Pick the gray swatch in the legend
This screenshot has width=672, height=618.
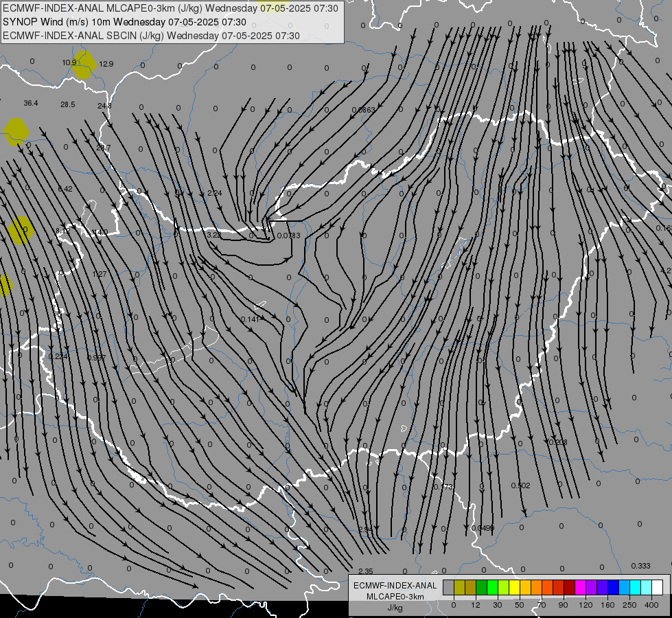tap(448, 588)
